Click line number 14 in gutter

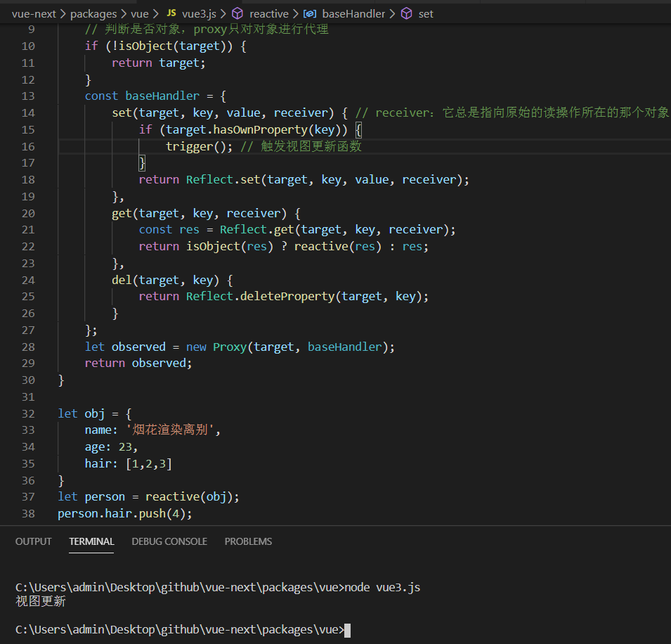pyautogui.click(x=28, y=113)
